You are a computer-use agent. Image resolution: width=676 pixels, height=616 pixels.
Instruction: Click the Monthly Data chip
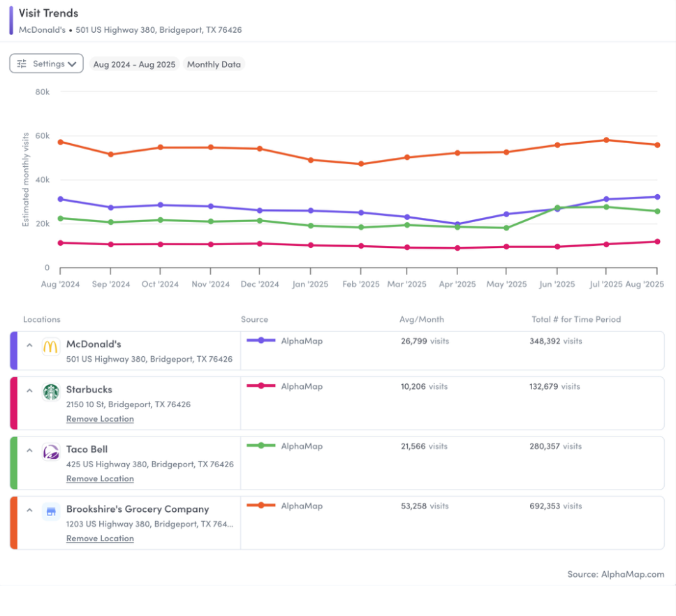pos(214,64)
